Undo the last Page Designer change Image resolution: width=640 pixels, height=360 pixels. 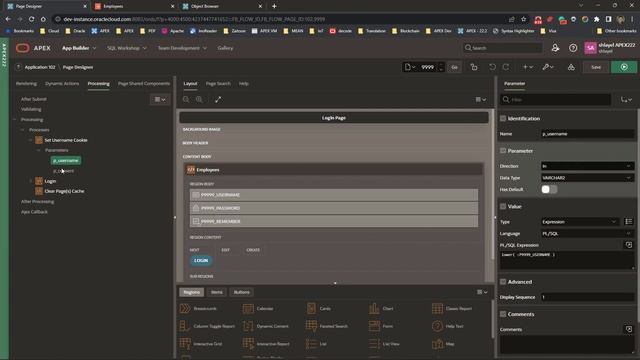tap(492, 67)
